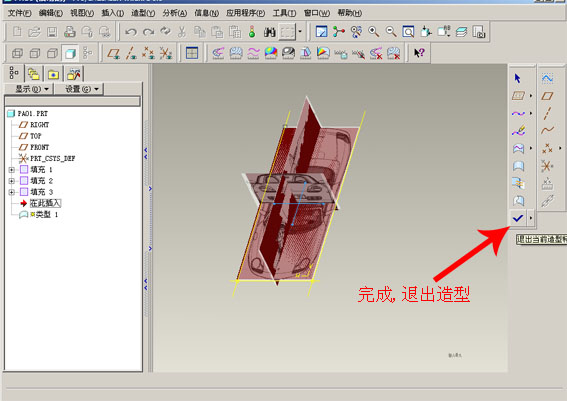Switch model display to Hidden Line
567x401 pixels.
pyautogui.click(x=34, y=53)
